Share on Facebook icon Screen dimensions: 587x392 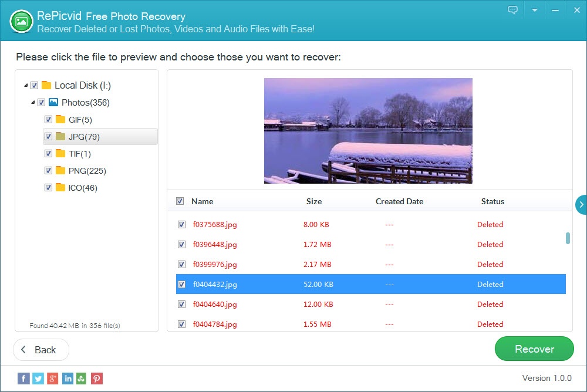tap(23, 379)
